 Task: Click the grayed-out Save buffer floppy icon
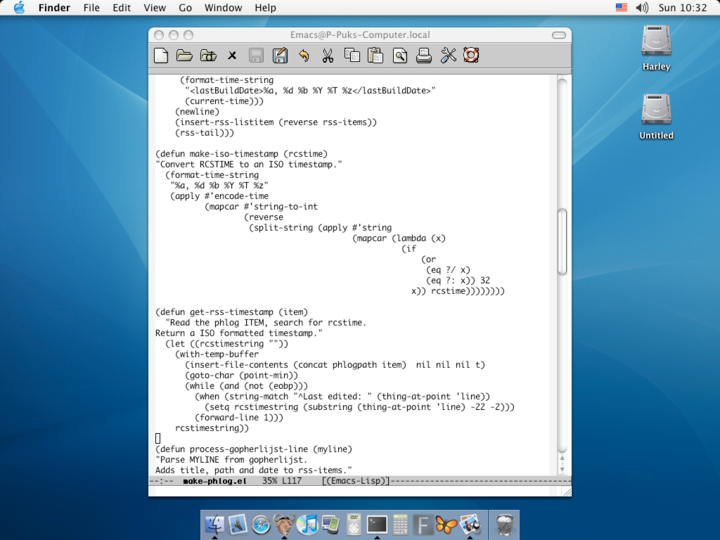pyautogui.click(x=256, y=56)
